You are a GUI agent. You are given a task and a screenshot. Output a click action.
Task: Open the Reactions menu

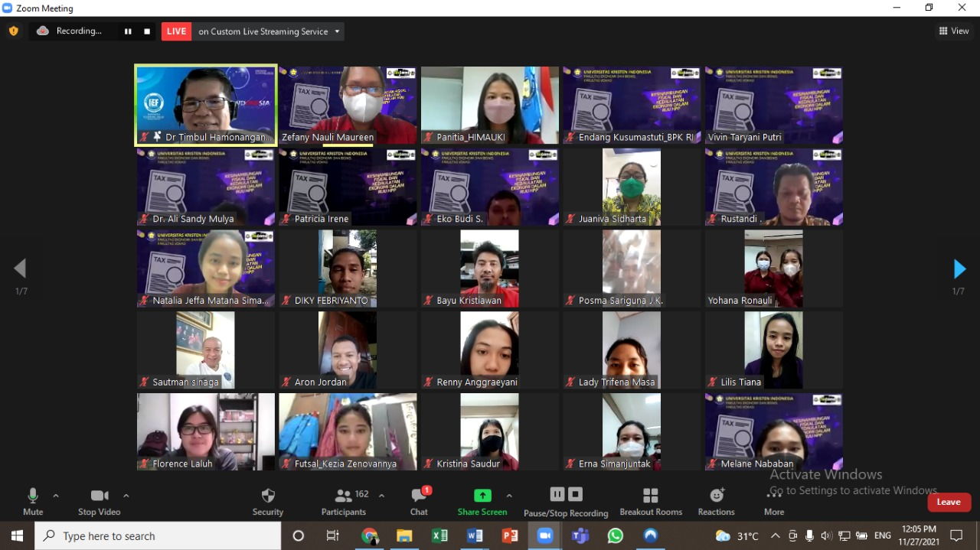click(717, 496)
